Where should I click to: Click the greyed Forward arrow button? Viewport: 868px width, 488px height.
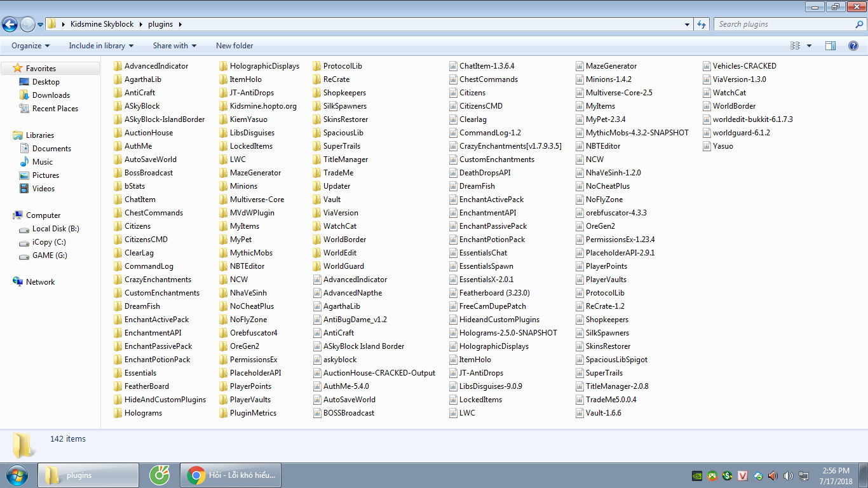point(28,25)
